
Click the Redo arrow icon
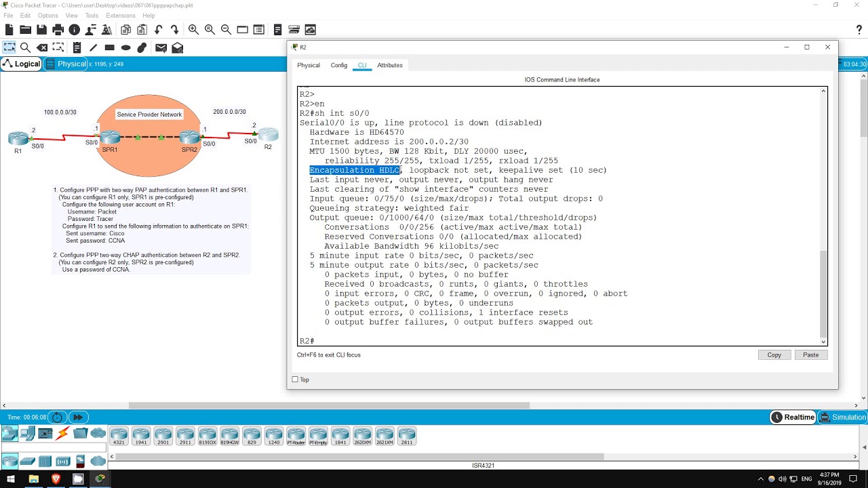point(175,30)
